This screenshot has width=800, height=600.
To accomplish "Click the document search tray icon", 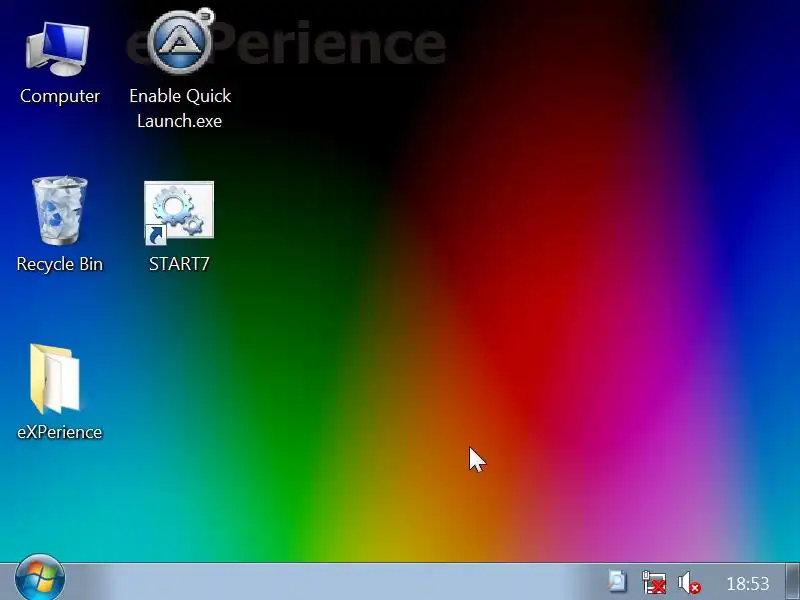I will tap(617, 582).
